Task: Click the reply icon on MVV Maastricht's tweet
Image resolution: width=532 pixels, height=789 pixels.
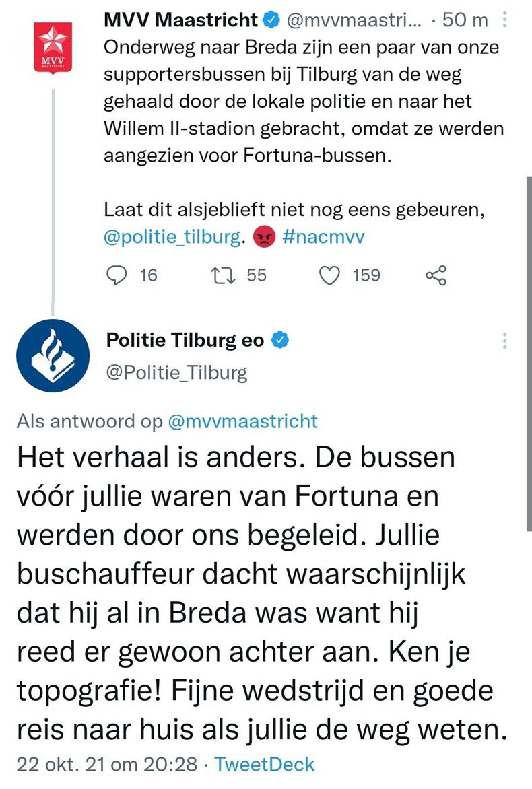Action: (117, 275)
